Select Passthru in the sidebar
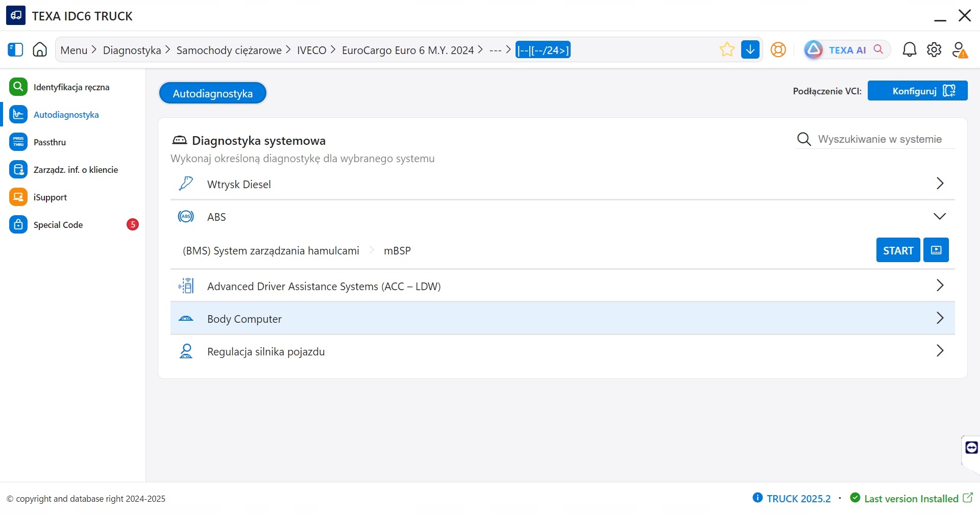The image size is (980, 514). [x=50, y=142]
